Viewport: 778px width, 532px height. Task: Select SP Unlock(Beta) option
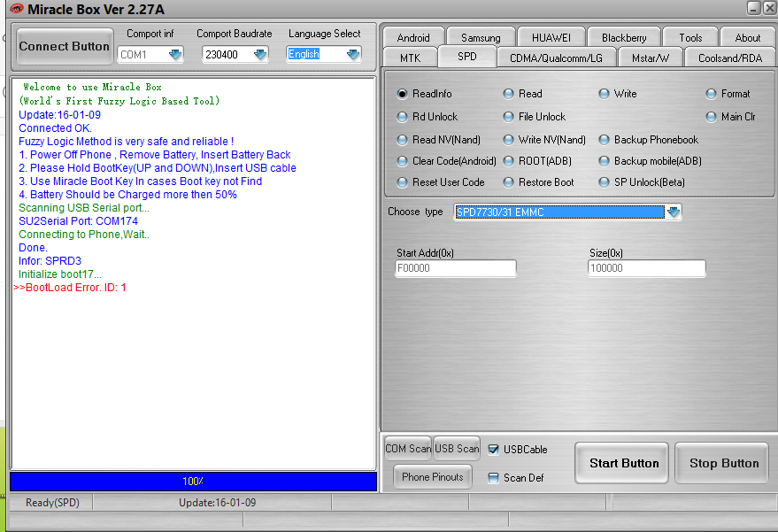coord(604,182)
